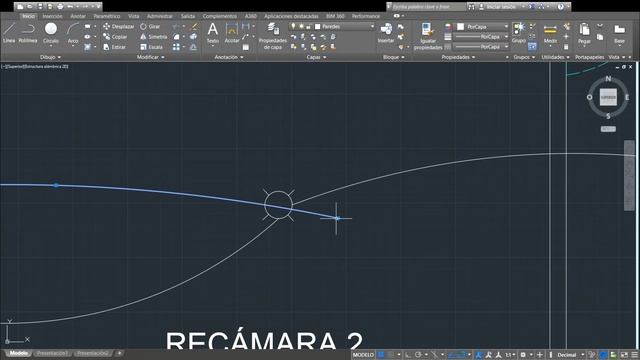The height and width of the screenshot is (360, 640).
Task: Expand the Capas panel
Action: coord(316,57)
